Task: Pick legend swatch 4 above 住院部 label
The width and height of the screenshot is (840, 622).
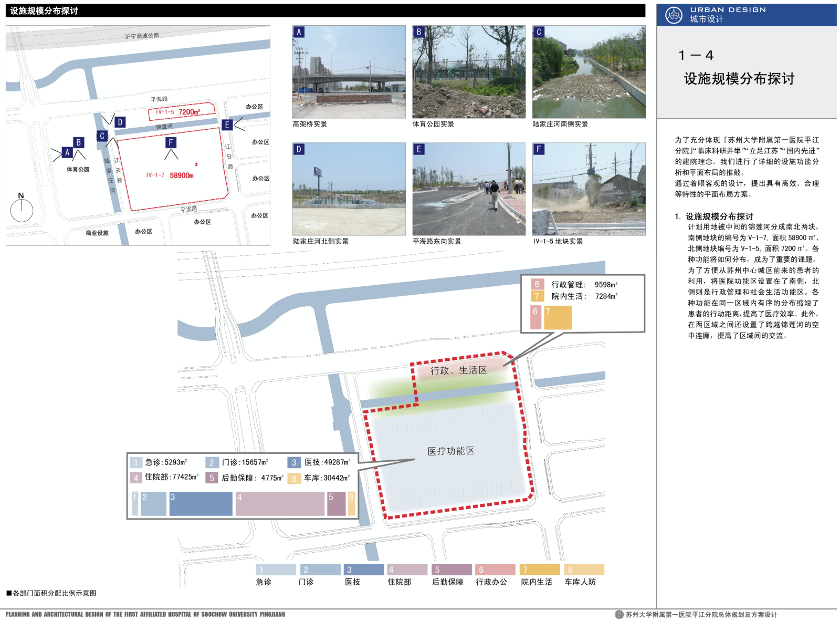Action: click(x=407, y=569)
